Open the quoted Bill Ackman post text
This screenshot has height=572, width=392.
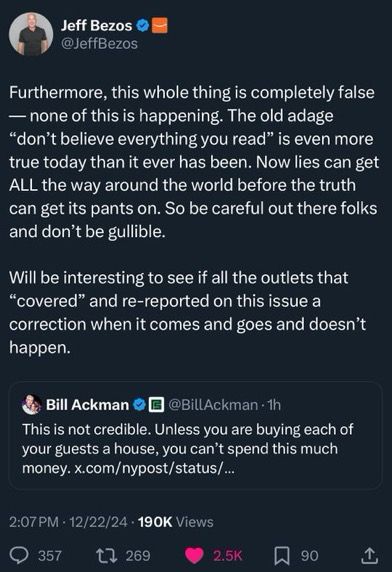tap(187, 449)
